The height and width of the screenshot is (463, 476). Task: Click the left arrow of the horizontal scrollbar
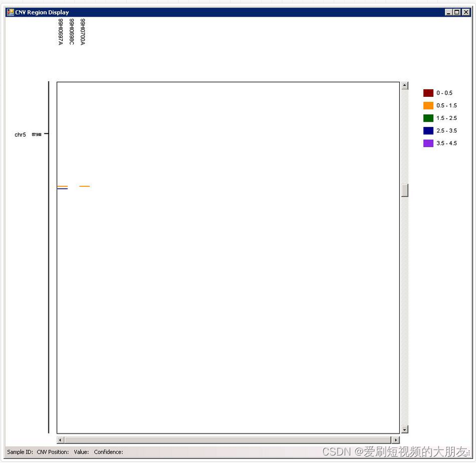point(60,439)
